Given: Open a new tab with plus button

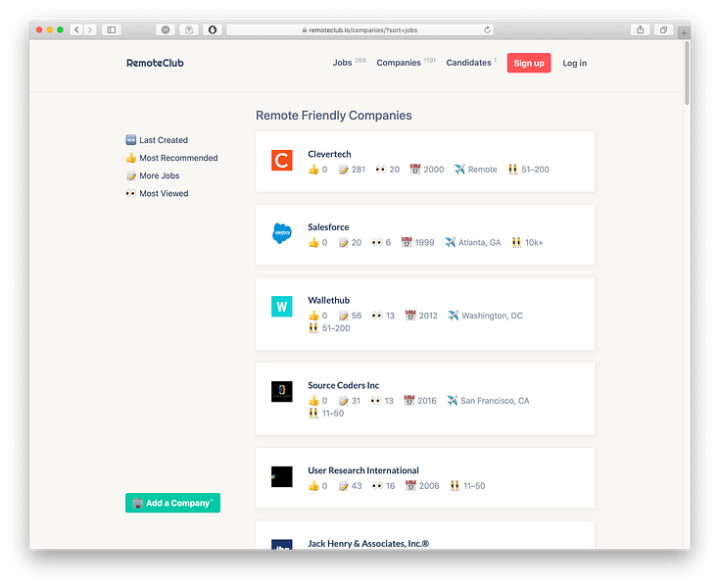Looking at the screenshot, I should pos(684,33).
